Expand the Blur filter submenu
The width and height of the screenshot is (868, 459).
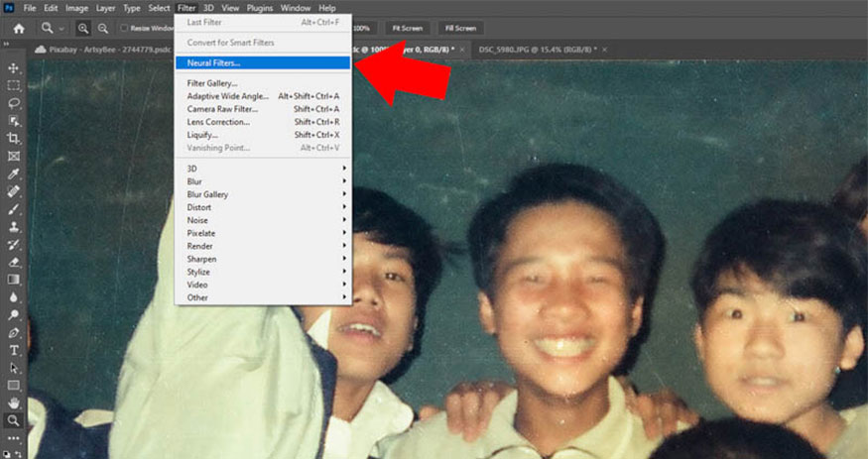click(x=263, y=181)
